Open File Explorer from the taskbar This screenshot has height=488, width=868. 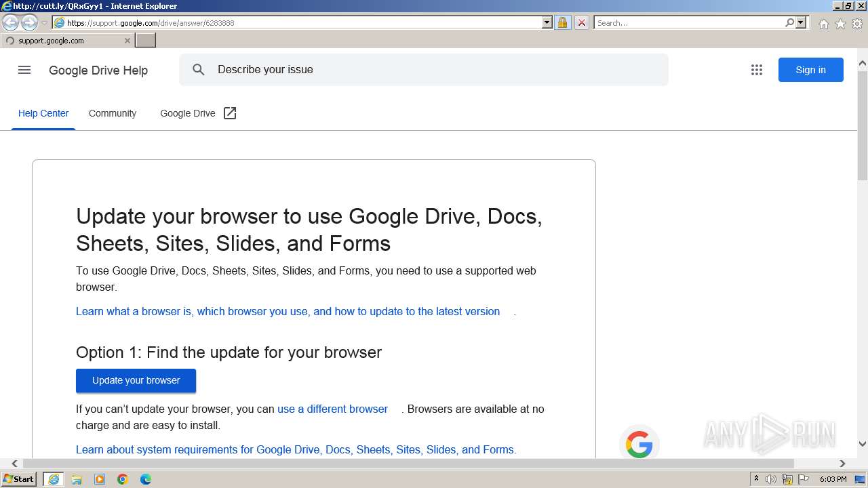coord(77,479)
